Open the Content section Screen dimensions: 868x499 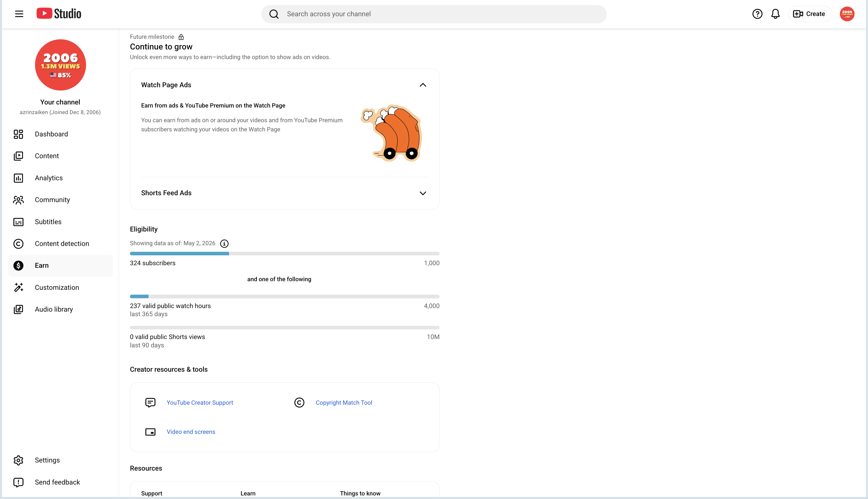(60, 156)
